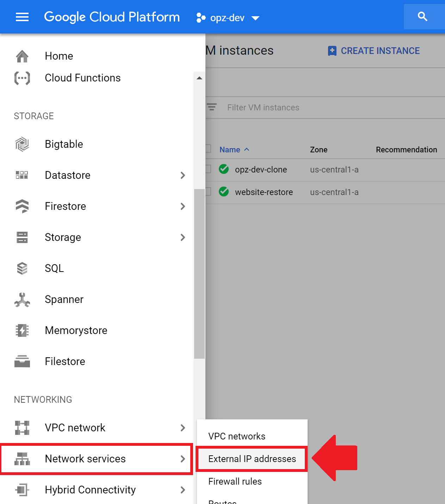This screenshot has width=445, height=504.
Task: Click the Google Cloud Platform logo text
Action: coord(112,17)
